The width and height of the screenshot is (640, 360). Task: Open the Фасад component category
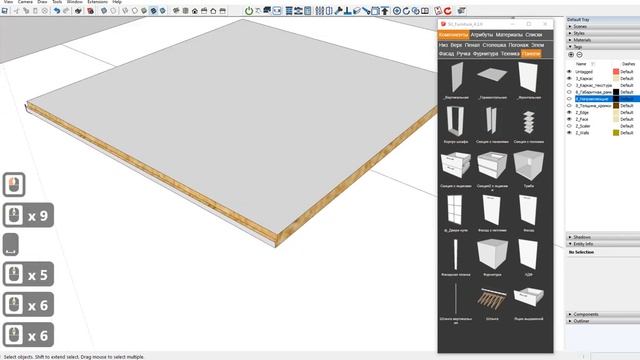[x=446, y=54]
